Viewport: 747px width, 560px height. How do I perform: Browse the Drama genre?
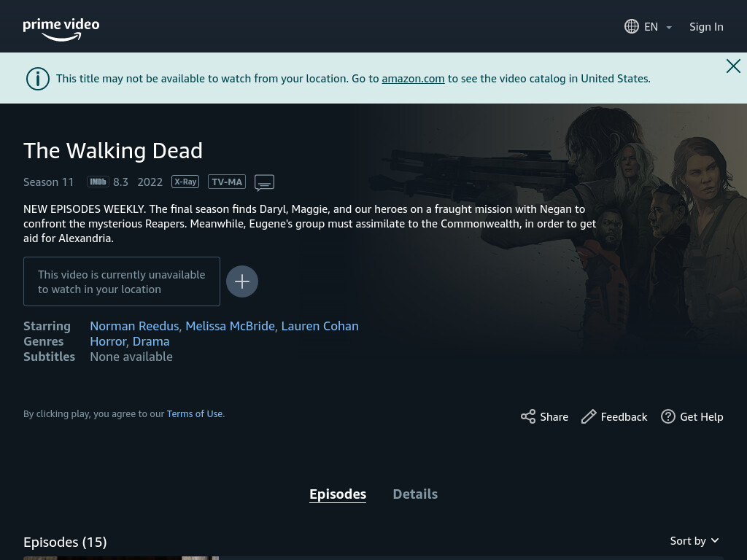tap(151, 341)
